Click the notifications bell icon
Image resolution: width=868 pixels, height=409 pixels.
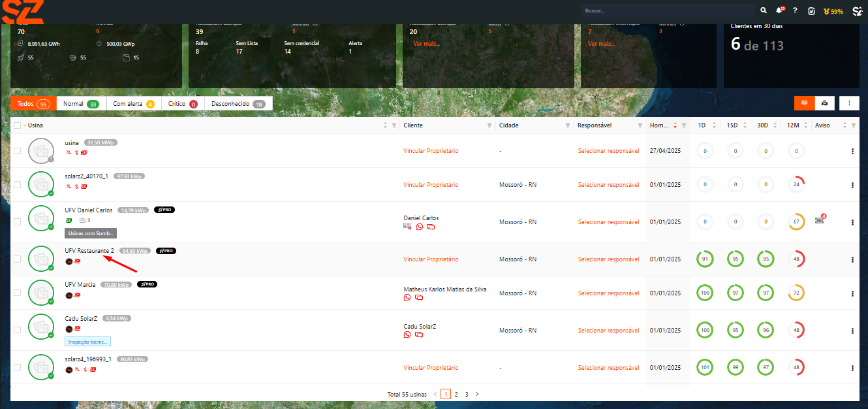pos(779,11)
